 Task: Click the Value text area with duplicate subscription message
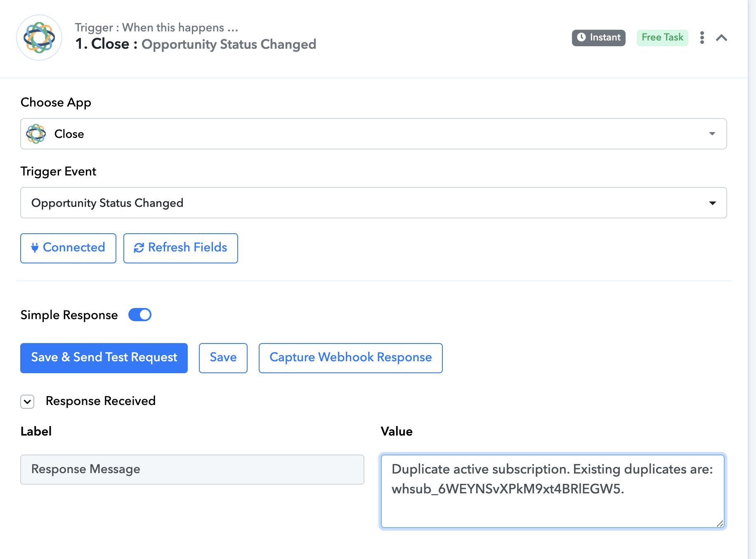(x=553, y=491)
